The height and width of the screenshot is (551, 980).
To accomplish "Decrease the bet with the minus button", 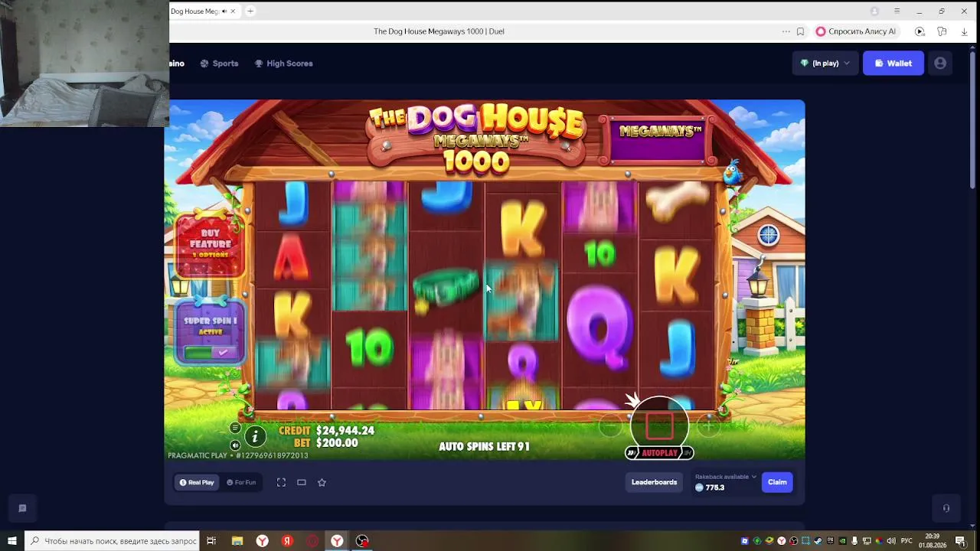I will 610,425.
